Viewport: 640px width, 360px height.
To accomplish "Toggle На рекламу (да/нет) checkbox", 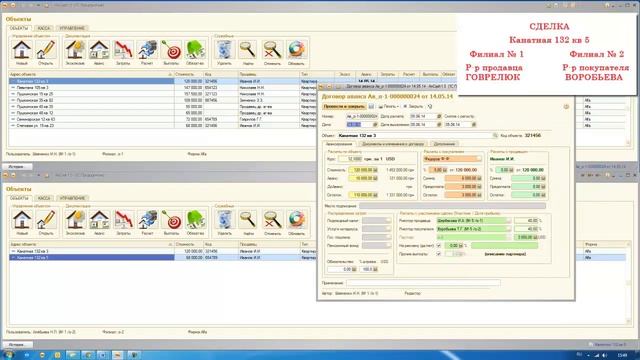I will coord(438,246).
